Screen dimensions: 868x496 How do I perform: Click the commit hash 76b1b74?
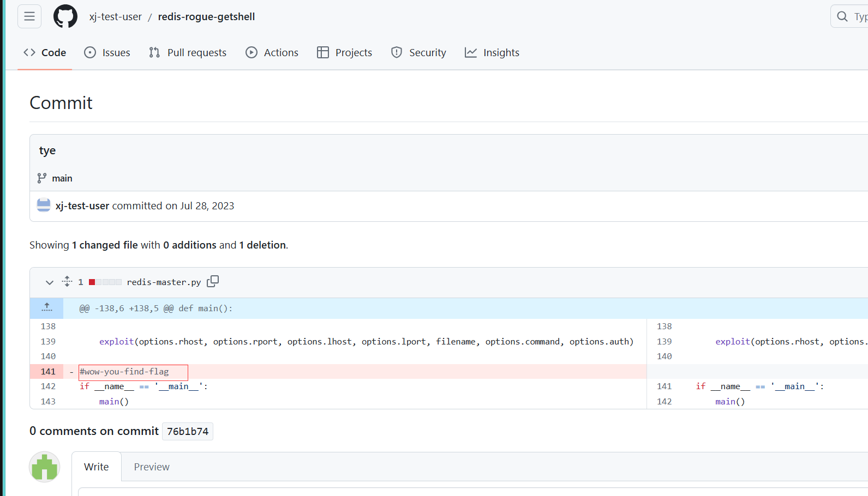(188, 431)
